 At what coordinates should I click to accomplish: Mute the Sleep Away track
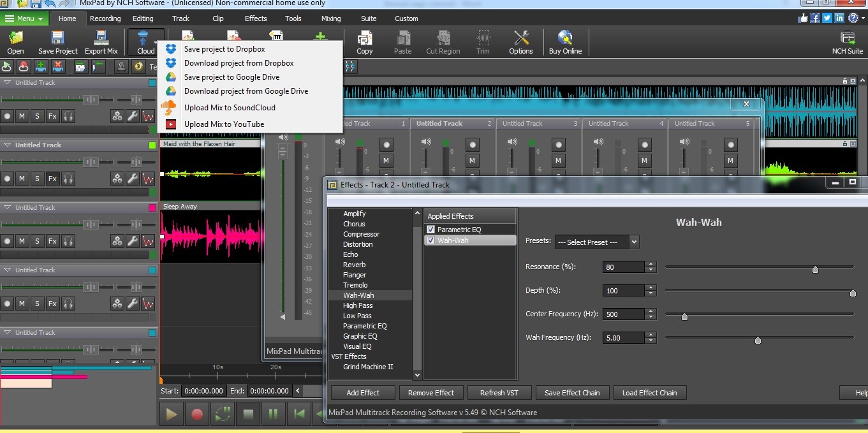click(x=22, y=241)
